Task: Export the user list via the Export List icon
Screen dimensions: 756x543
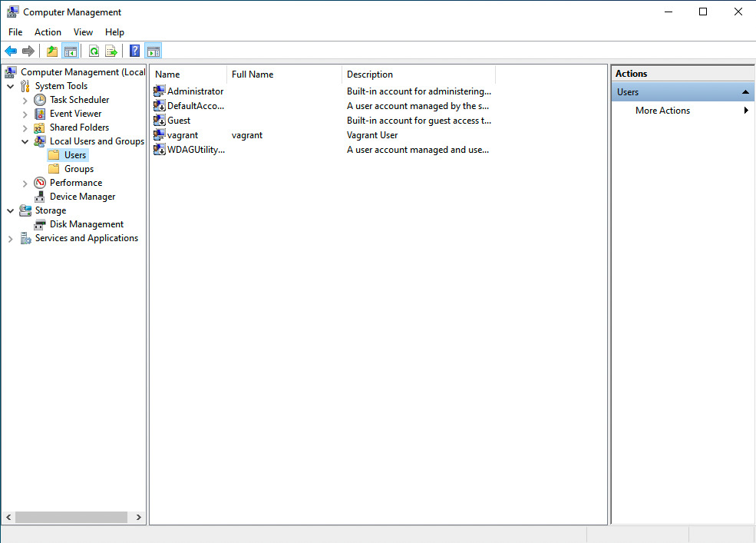Action: click(111, 51)
